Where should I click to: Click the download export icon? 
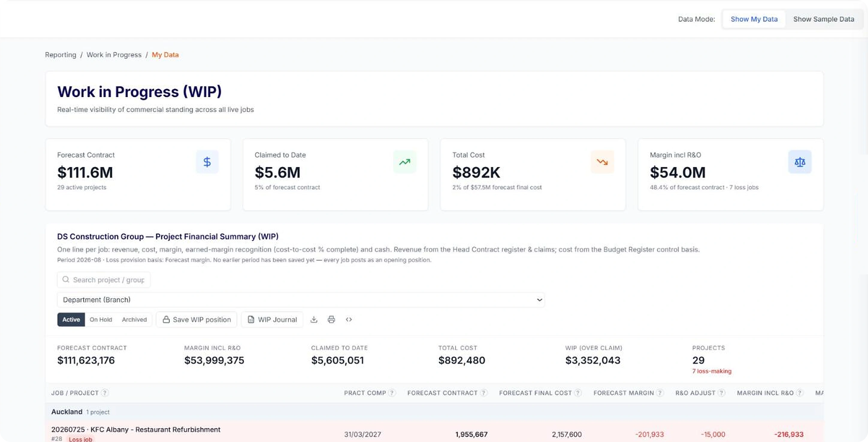[314, 319]
